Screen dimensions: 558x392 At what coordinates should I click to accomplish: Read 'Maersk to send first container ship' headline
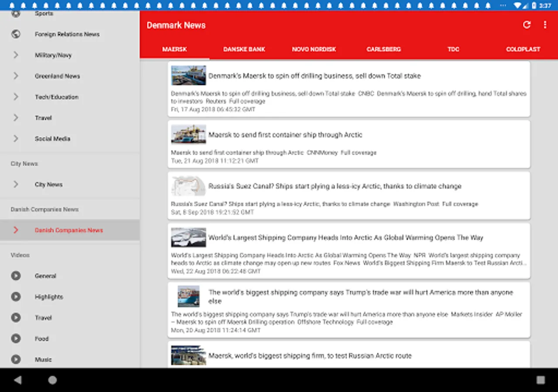click(x=285, y=135)
